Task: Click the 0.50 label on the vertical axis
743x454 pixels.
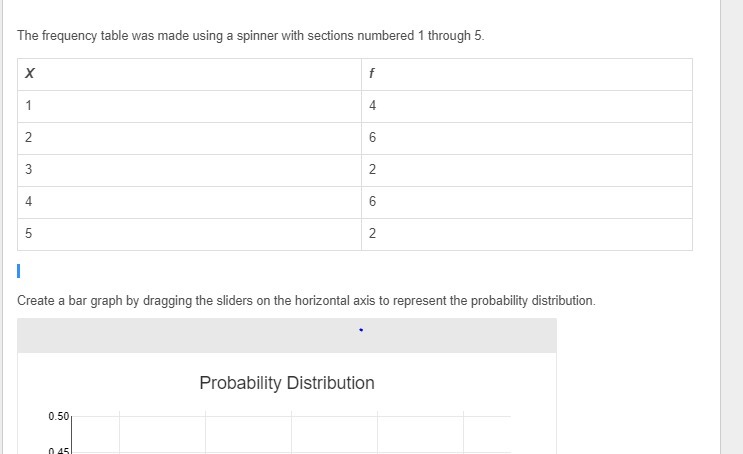Action: click(58, 416)
